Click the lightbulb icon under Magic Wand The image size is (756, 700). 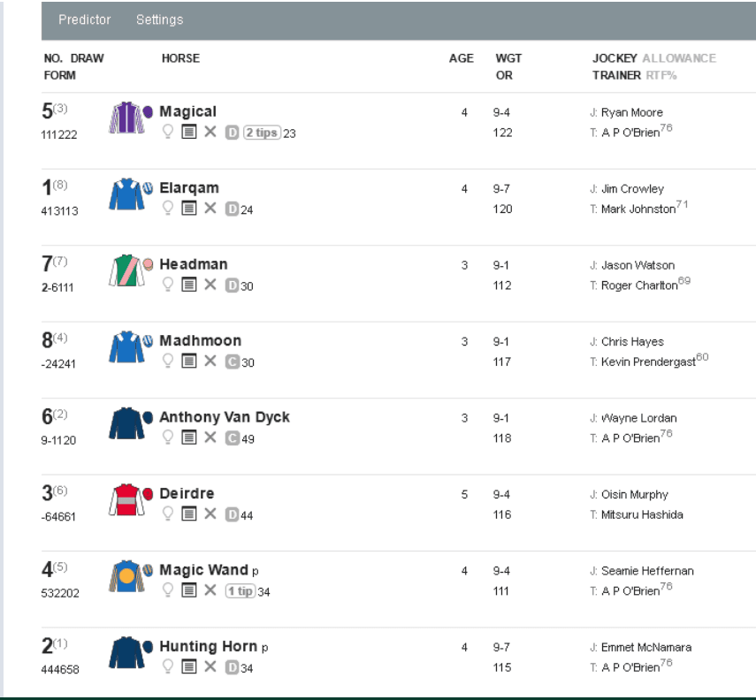[x=166, y=590]
